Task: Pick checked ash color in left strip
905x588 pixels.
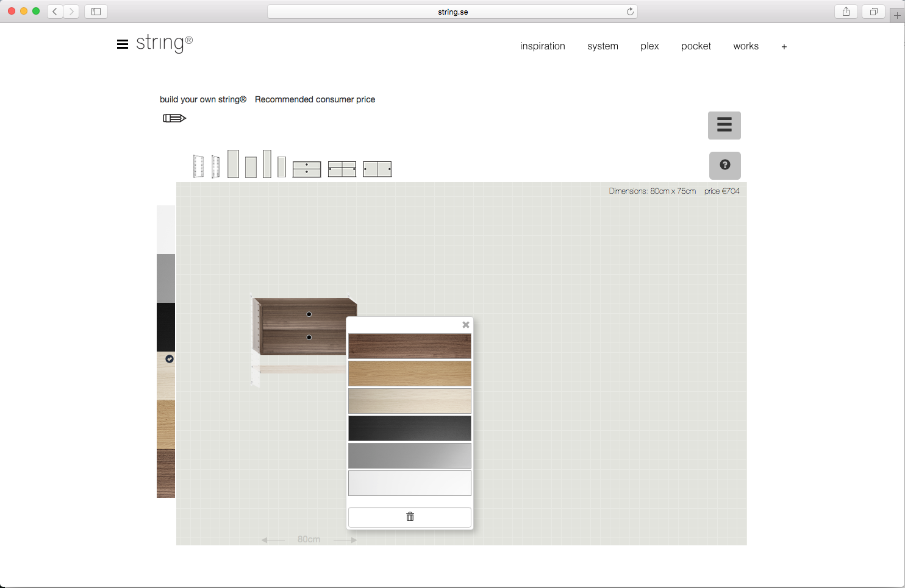Action: [x=166, y=376]
